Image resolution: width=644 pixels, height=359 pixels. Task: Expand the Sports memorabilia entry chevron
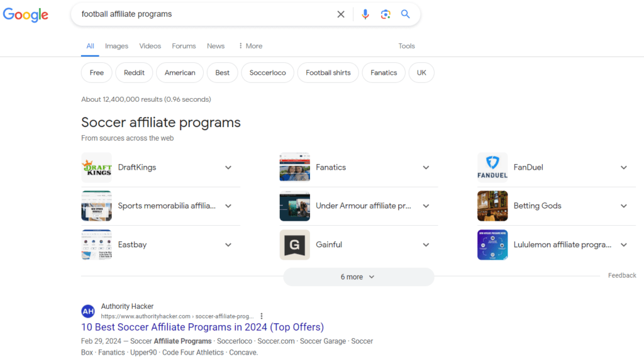[x=228, y=206]
